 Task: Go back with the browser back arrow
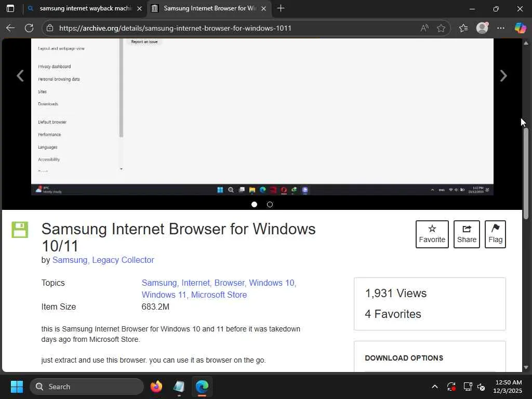tap(10, 28)
